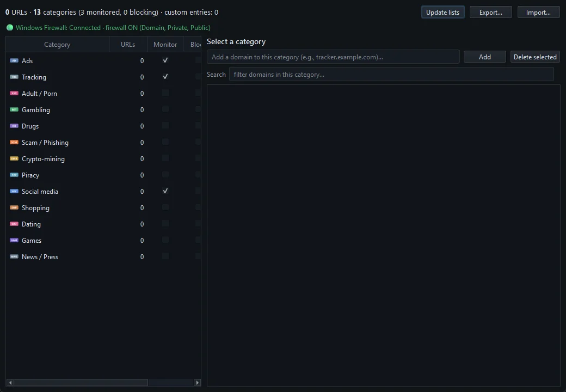566x392 pixels.
Task: Click the partially hidden Block column header
Action: 193,45
